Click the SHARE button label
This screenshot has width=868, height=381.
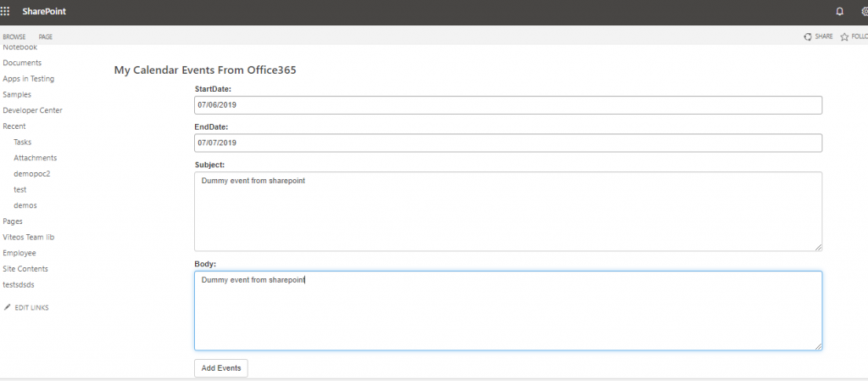[824, 36]
